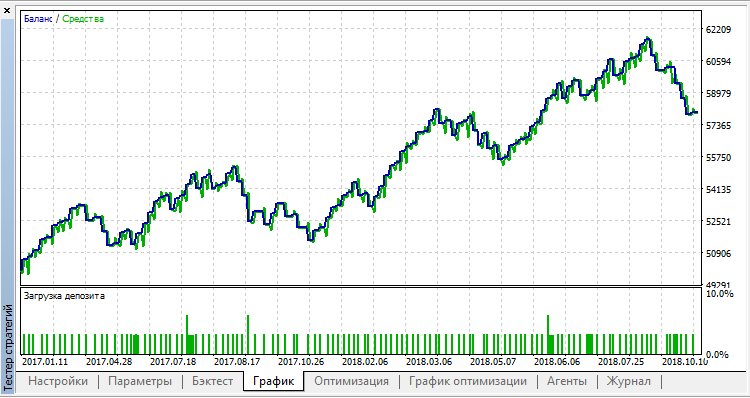Click the 2018.05.07 date label
750x398 pixels.
coord(493,361)
